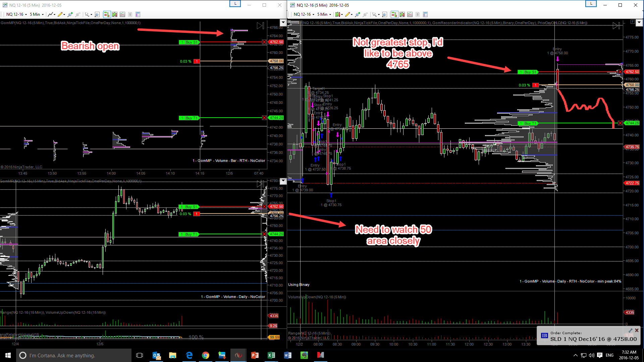Click the ENG language indicator

[610, 355]
